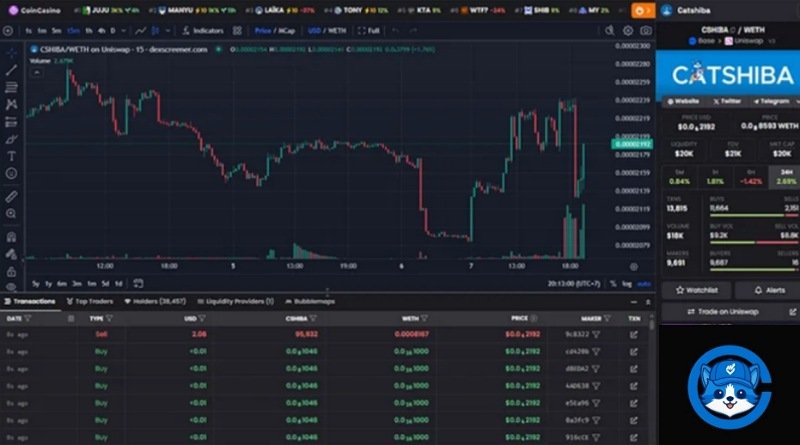Filter transactions by DATE column
Image resolution: width=800 pixels, height=445 pixels.
[28, 318]
